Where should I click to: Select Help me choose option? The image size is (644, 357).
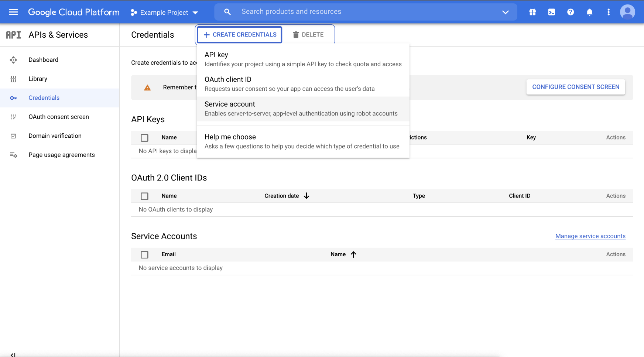303,141
